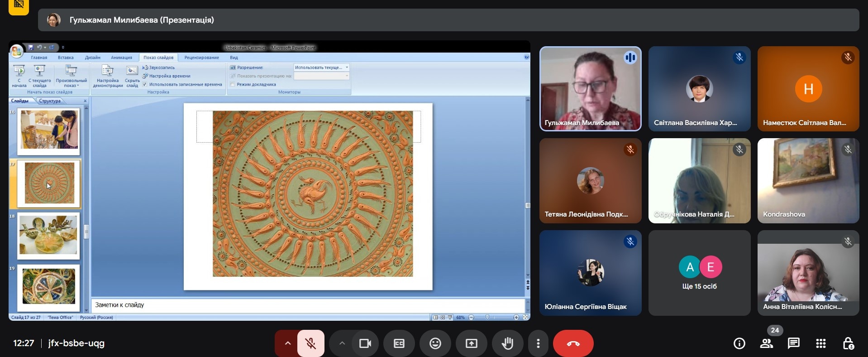The image size is (868, 357).
Task: Click the present now screen-share button
Action: coord(472,343)
